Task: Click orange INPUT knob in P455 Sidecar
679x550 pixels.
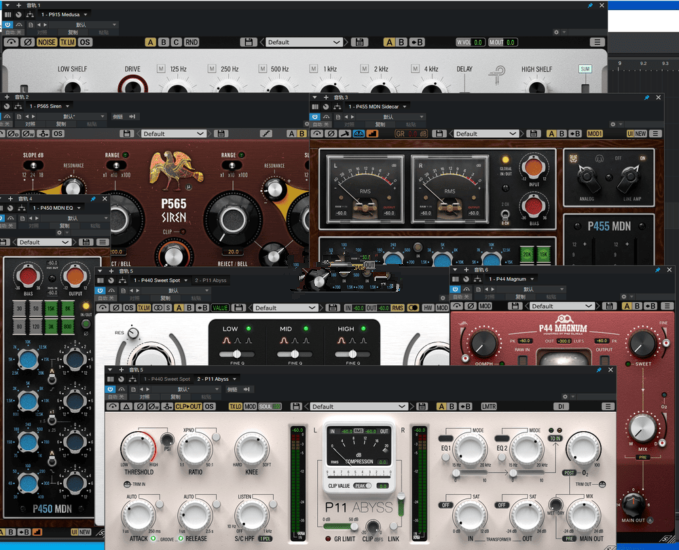Action: pos(534,168)
